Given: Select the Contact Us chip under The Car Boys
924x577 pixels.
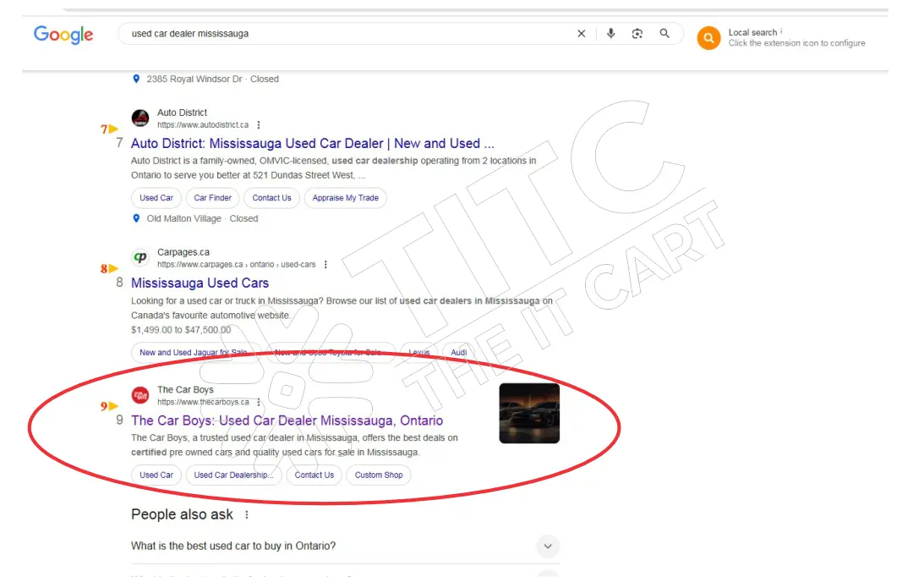Looking at the screenshot, I should pos(314,475).
